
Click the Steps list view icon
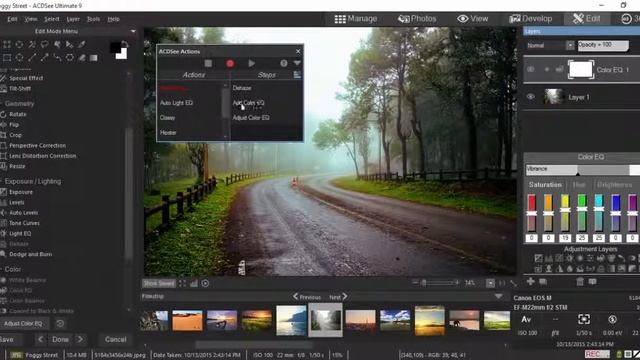(x=297, y=75)
